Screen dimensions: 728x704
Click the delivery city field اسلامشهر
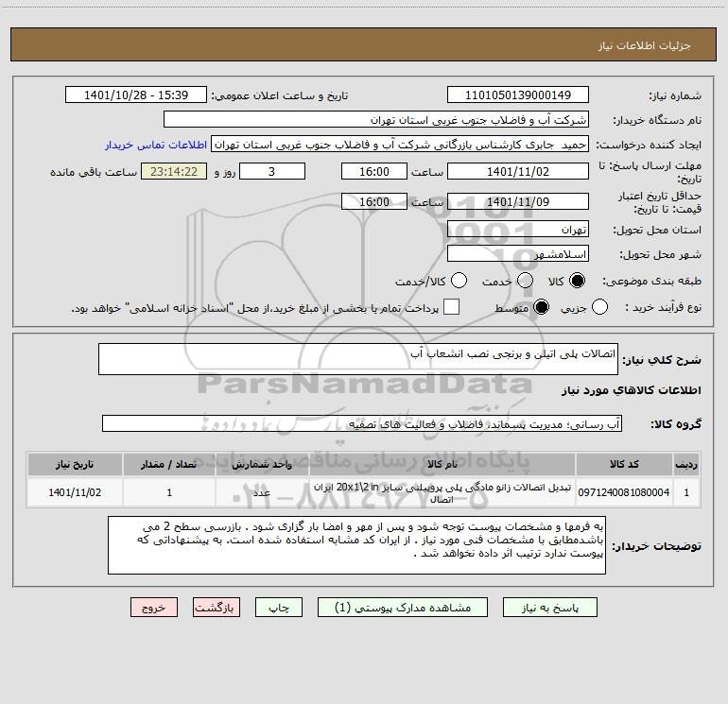pos(518,253)
